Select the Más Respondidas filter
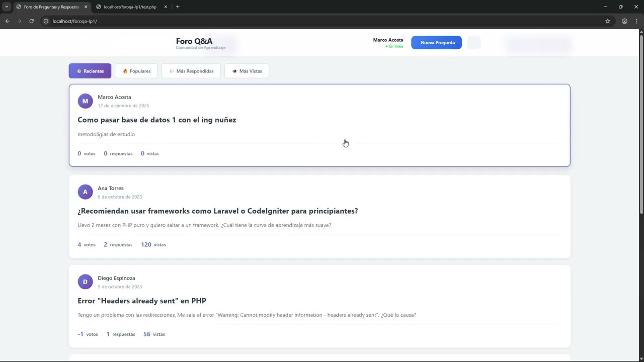 (191, 71)
